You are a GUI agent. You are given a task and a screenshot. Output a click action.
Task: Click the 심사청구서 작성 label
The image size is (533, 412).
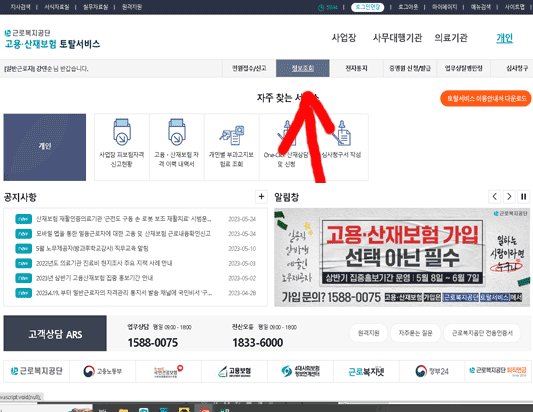341,155
